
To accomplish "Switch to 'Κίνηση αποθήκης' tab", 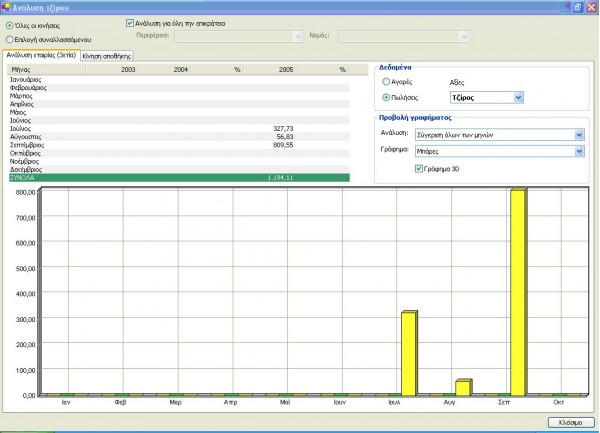I will [107, 56].
